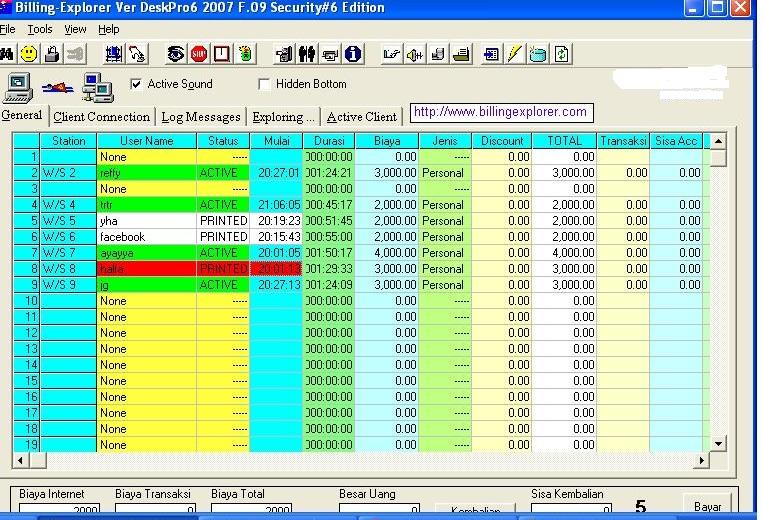
Task: Select user 'reffy' on W/S 2
Action: 146,173
